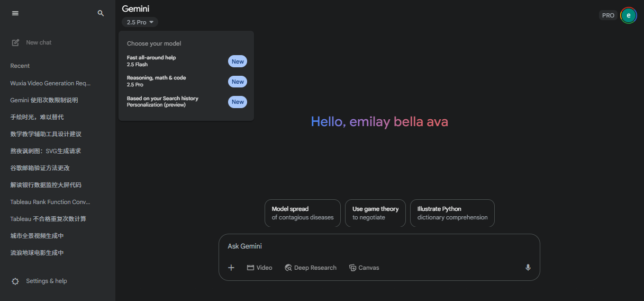Click Use game theory suggestion

point(375,213)
